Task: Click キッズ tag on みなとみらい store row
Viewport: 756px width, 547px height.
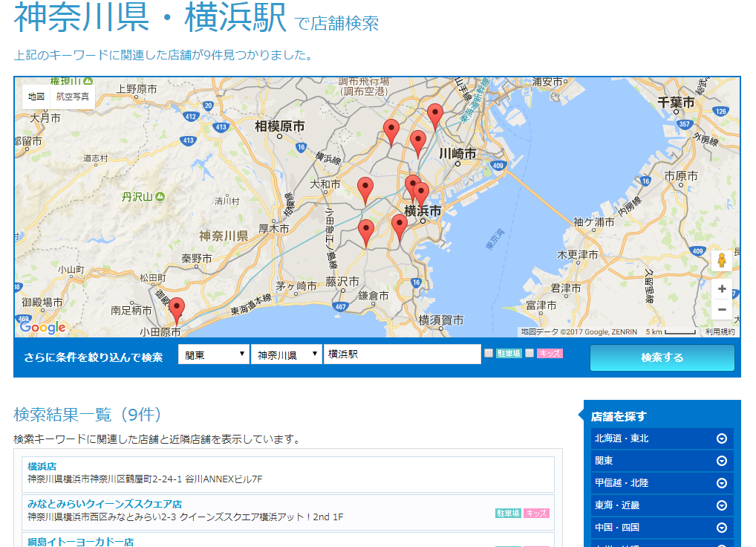Action: pos(536,514)
